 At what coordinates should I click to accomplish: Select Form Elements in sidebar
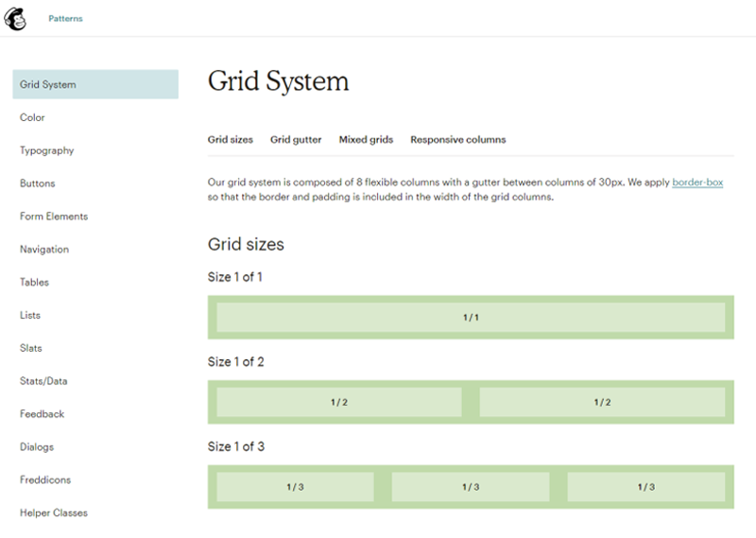(x=54, y=217)
